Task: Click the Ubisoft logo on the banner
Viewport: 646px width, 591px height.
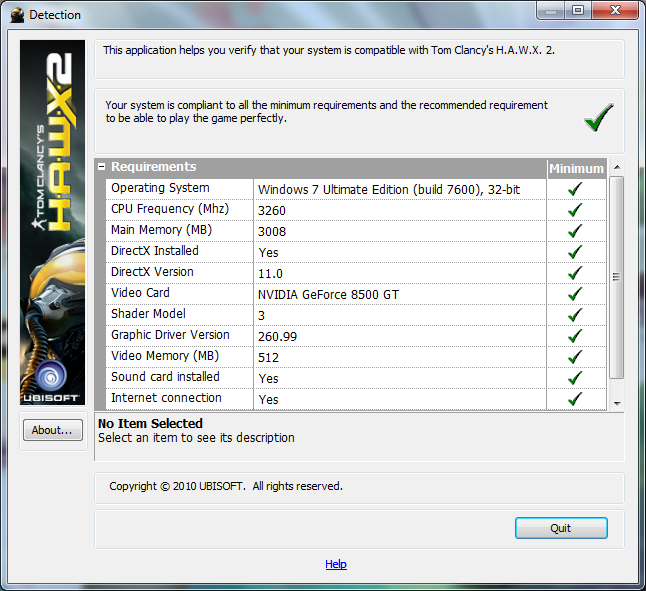Action: 51,381
